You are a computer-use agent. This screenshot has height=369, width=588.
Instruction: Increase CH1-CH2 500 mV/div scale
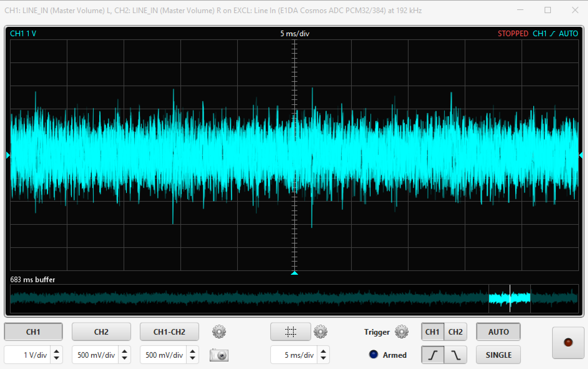tap(193, 352)
